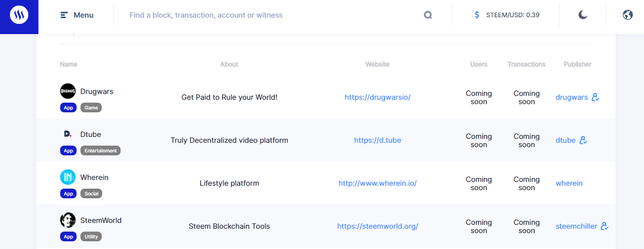644x249 pixels.
Task: Click the Entertainment tag under Dtube
Action: (101, 150)
